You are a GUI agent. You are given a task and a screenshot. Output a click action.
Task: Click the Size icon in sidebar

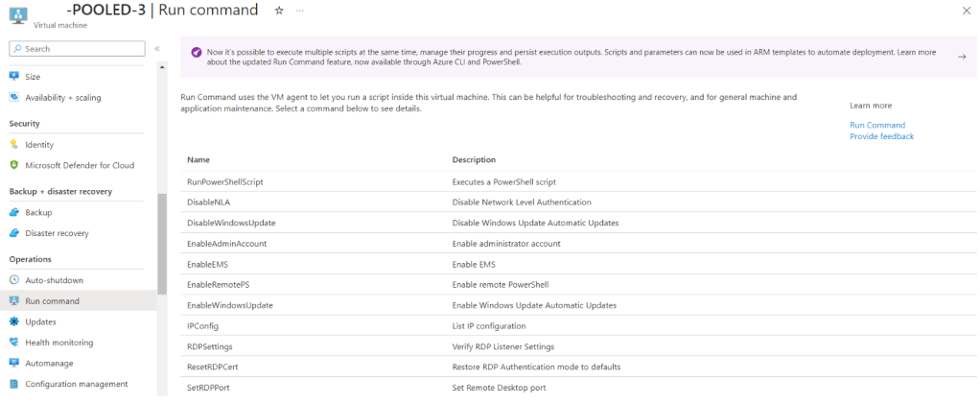click(x=14, y=76)
